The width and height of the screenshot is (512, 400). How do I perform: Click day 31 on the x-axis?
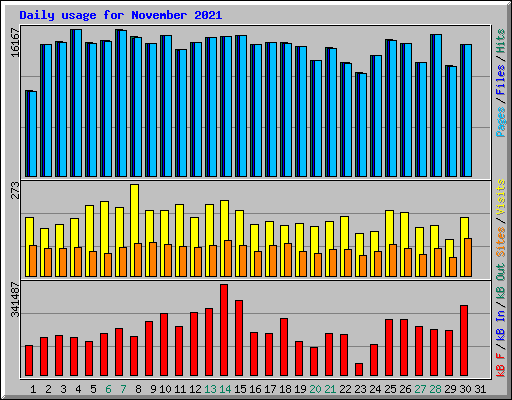click(480, 389)
